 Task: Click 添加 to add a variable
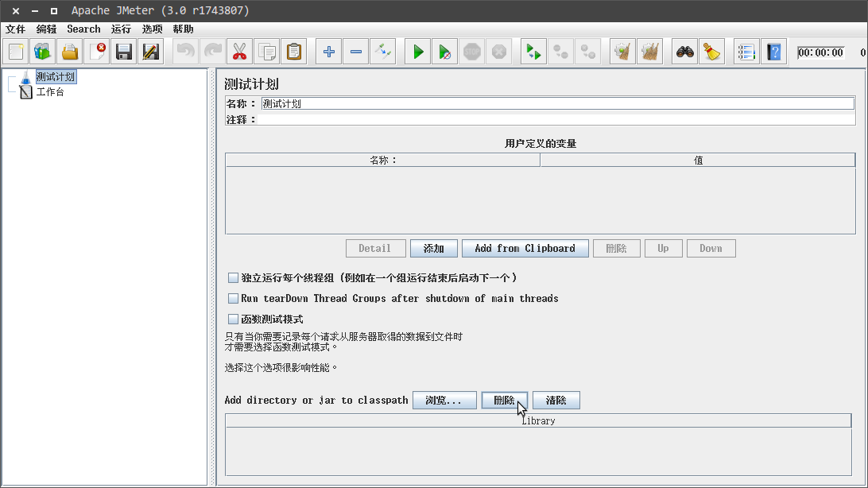point(434,249)
